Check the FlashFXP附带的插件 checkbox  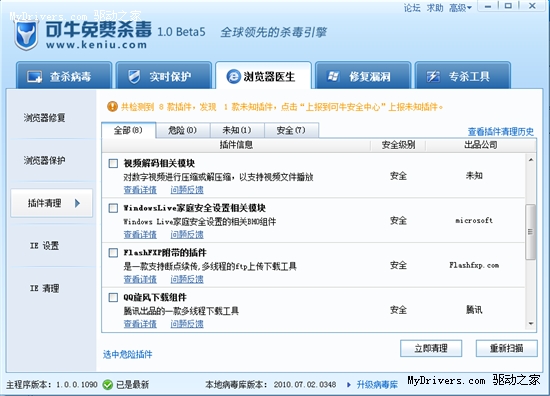pyautogui.click(x=113, y=253)
